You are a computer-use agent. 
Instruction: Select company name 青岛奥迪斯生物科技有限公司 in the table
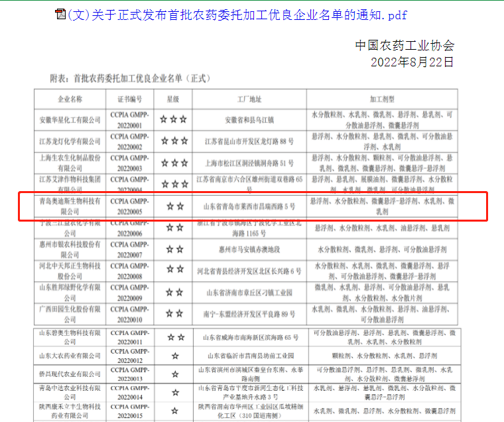click(x=70, y=206)
